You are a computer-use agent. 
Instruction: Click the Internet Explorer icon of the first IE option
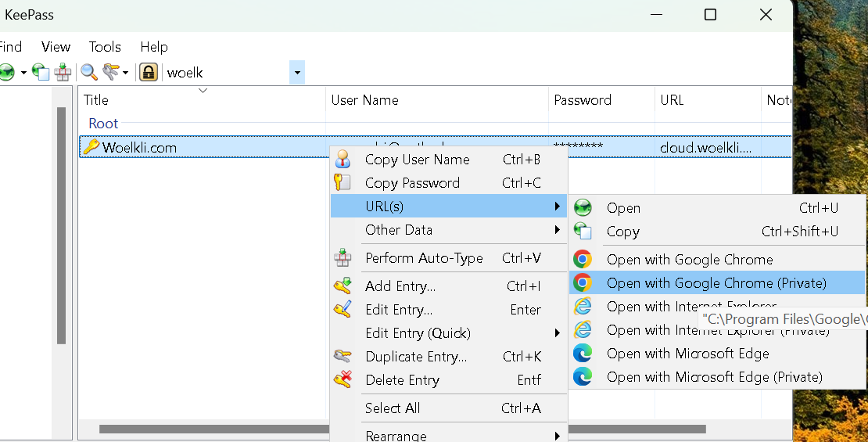click(583, 307)
